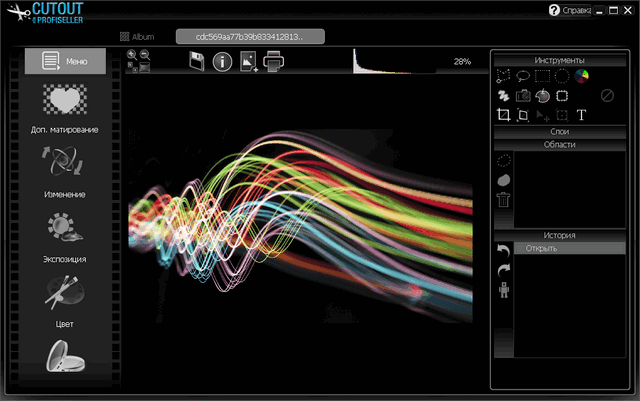The height and width of the screenshot is (401, 640).
Task: Collapse the Области panel header
Action: (560, 144)
